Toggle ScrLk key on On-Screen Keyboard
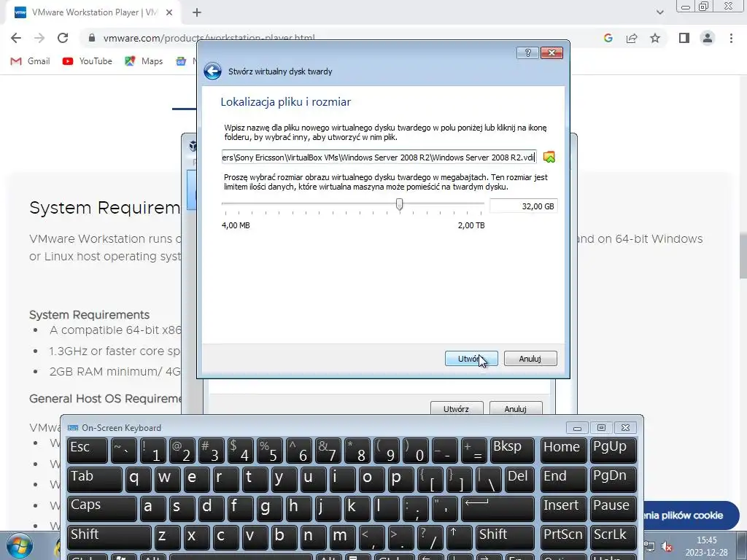Screen dimensions: 747x560 (614, 537)
